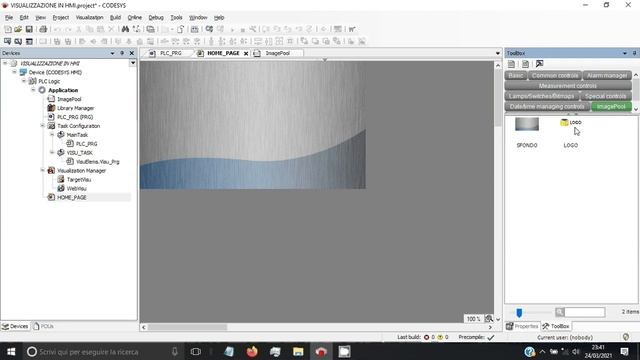The width and height of the screenshot is (640, 360).
Task: Click the second icon in the Toolbox toolbar
Action: click(x=525, y=64)
